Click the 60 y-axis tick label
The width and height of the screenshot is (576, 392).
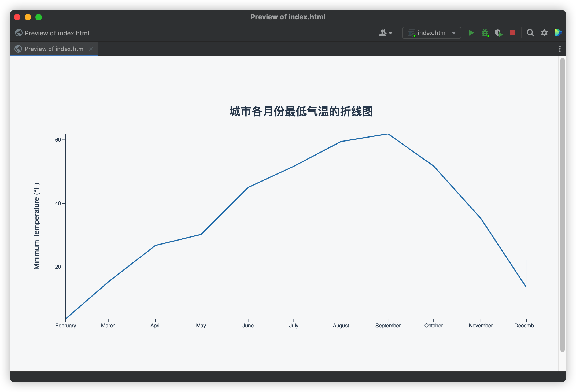[58, 140]
